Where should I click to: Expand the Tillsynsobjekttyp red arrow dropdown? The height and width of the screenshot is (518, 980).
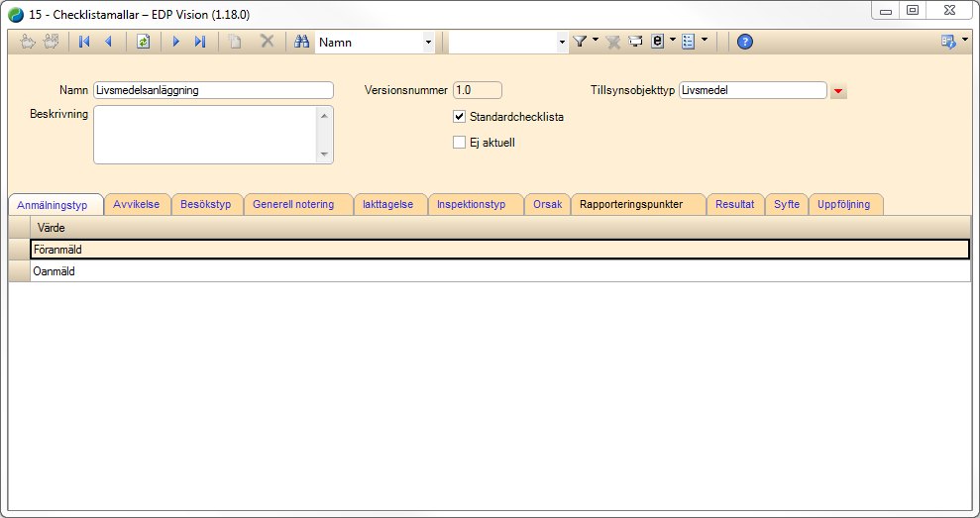[x=838, y=91]
